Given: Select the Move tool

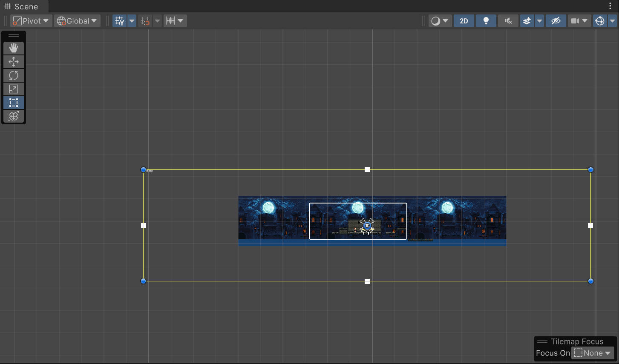Looking at the screenshot, I should tap(14, 62).
